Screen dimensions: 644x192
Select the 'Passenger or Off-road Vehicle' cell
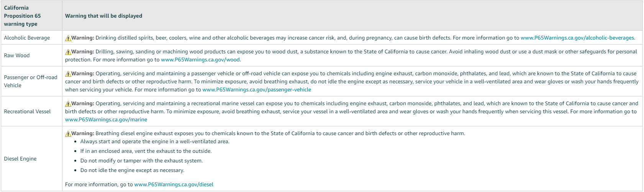point(31,81)
